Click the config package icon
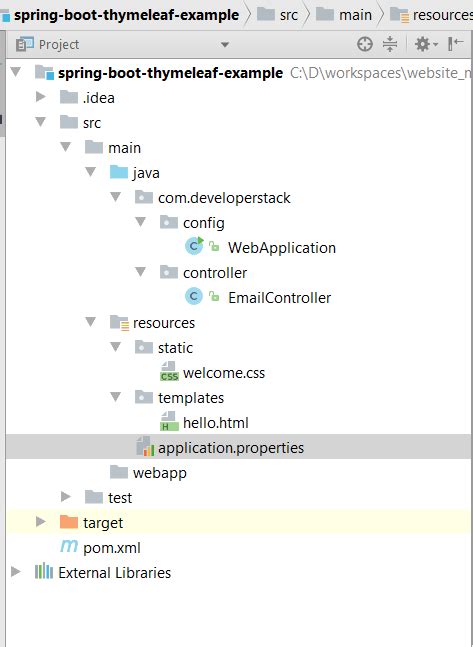 pyautogui.click(x=169, y=222)
